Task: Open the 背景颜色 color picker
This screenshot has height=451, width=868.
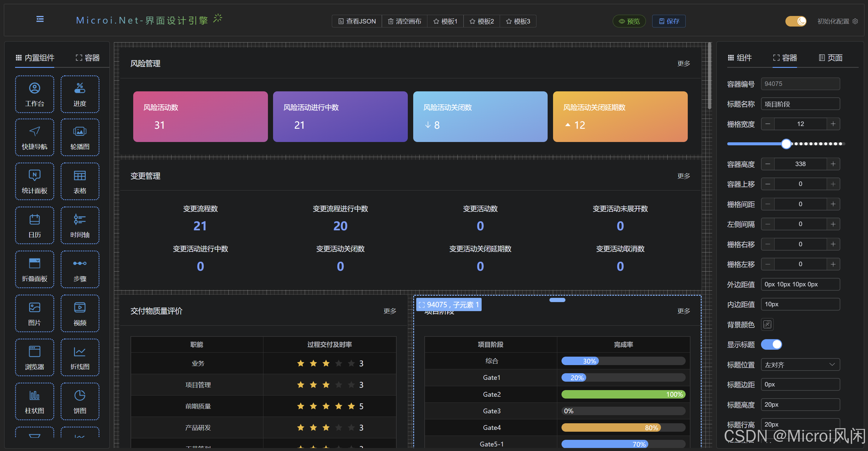Action: pos(767,324)
